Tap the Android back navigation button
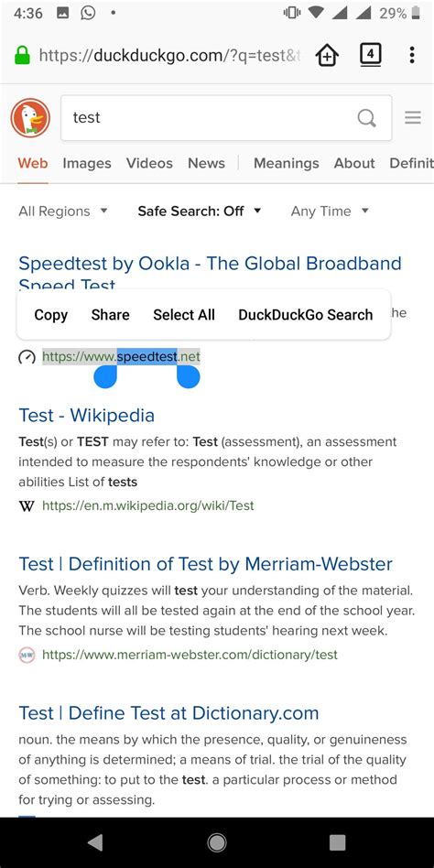The height and width of the screenshot is (868, 434). coord(95,842)
